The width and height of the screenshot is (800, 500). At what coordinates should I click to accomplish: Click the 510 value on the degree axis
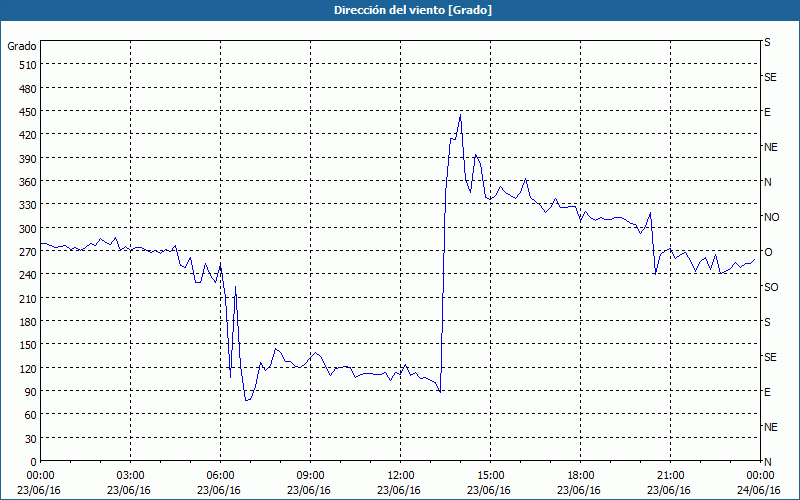pos(28,65)
